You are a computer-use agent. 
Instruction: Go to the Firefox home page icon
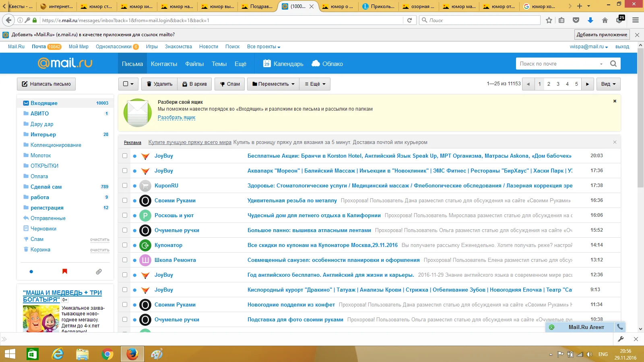pyautogui.click(x=605, y=20)
